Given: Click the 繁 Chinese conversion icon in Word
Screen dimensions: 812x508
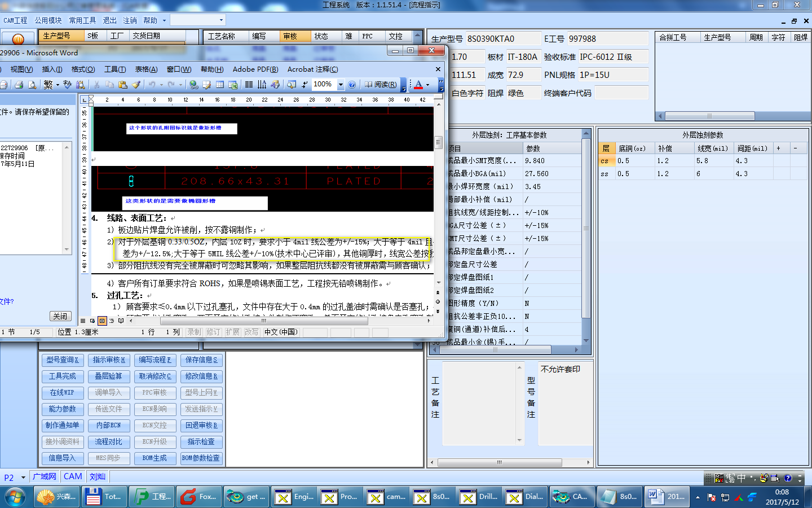Looking at the screenshot, I should [48, 85].
